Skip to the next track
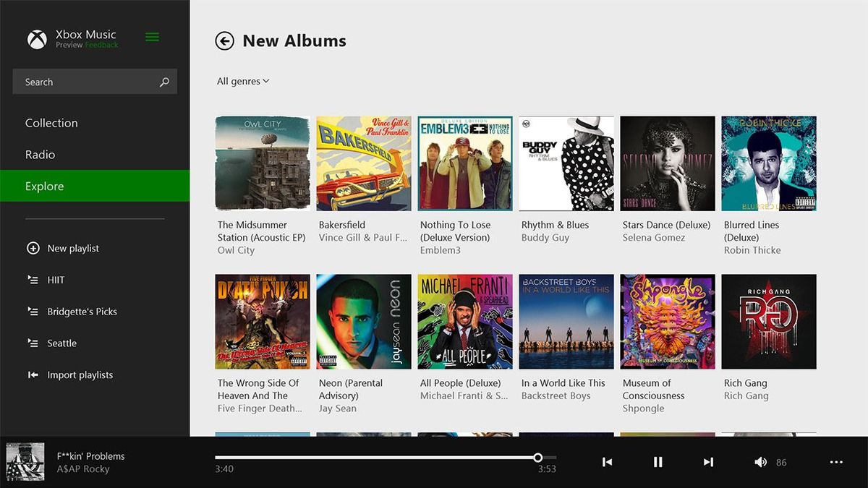This screenshot has width=868, height=488. (707, 461)
